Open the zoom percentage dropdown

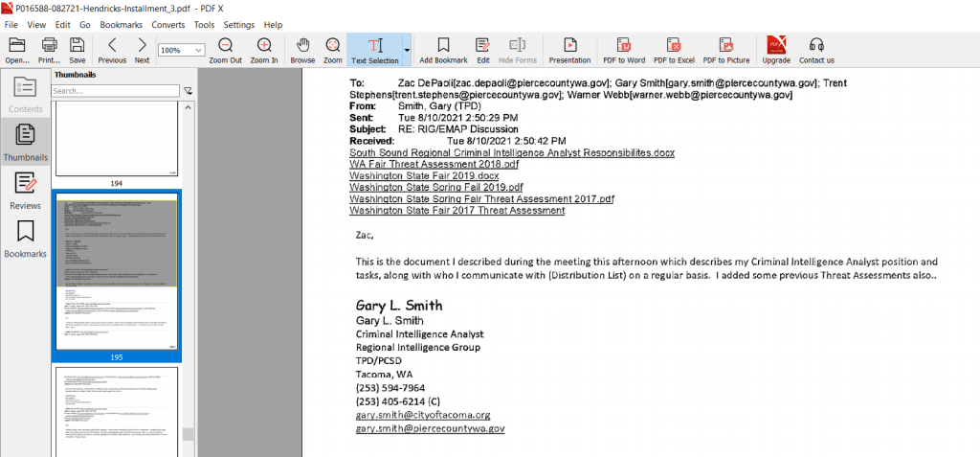pos(198,50)
